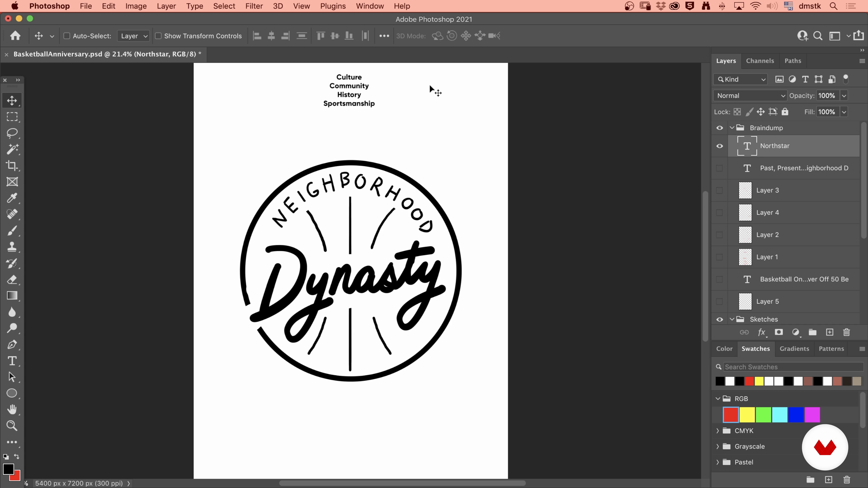
Task: Enable the Auto-Select checkbox
Action: point(67,36)
